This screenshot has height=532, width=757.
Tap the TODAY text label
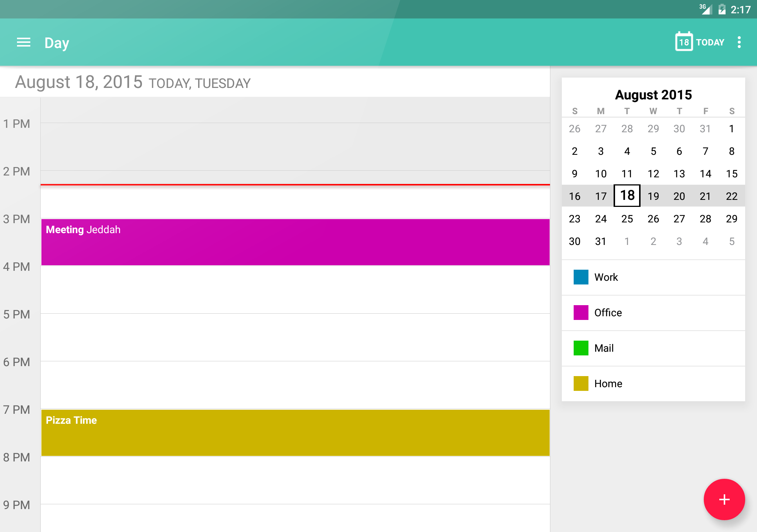[x=710, y=42]
